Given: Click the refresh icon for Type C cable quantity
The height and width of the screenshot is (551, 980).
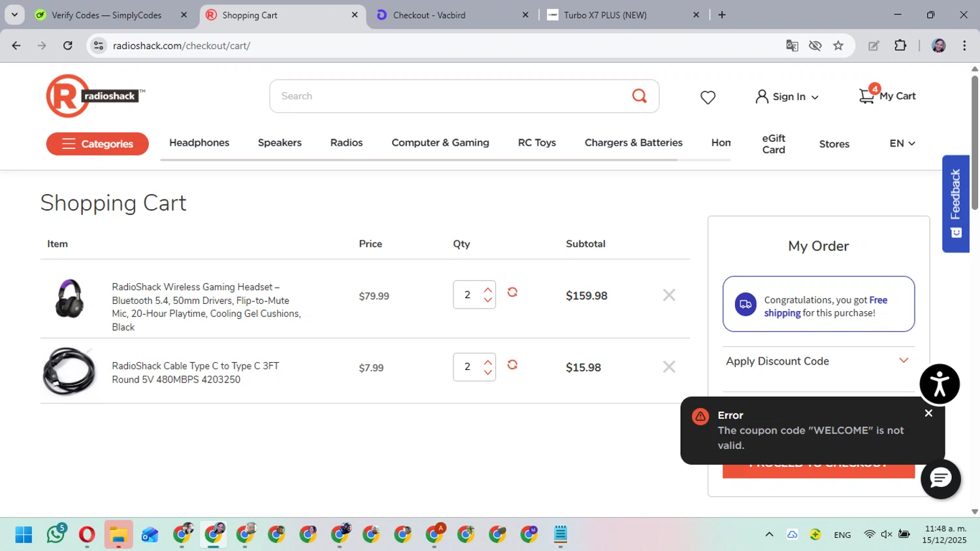Looking at the screenshot, I should (x=512, y=365).
